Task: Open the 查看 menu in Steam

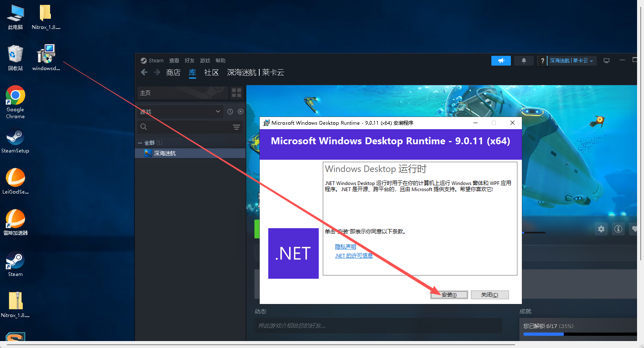Action: (174, 61)
